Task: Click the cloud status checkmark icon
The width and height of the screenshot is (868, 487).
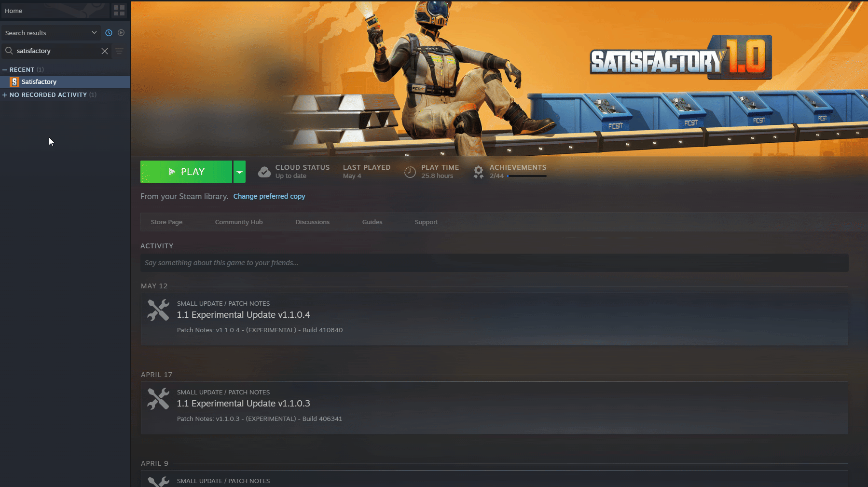Action: (x=264, y=172)
